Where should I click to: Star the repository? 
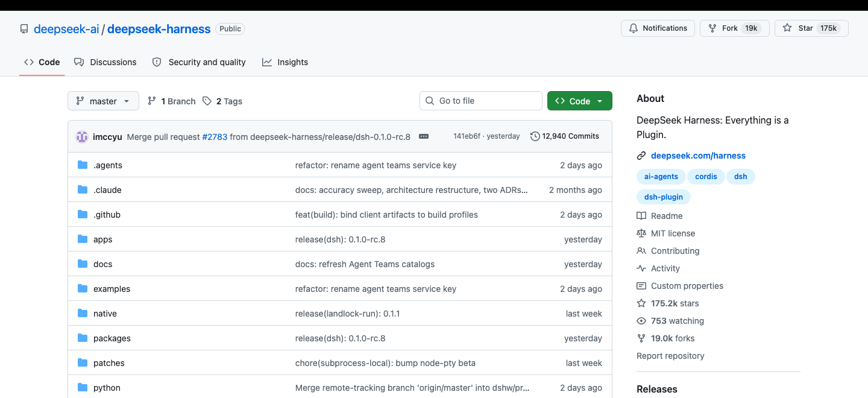tap(811, 28)
